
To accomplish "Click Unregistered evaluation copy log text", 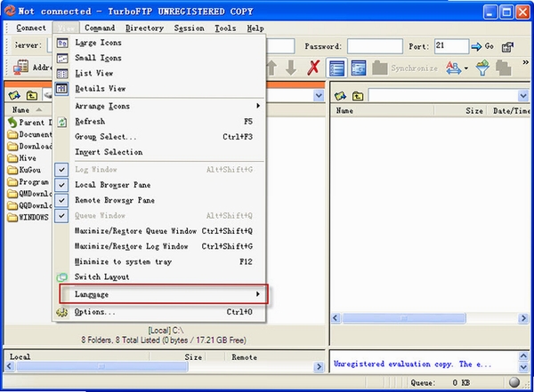I will [412, 364].
